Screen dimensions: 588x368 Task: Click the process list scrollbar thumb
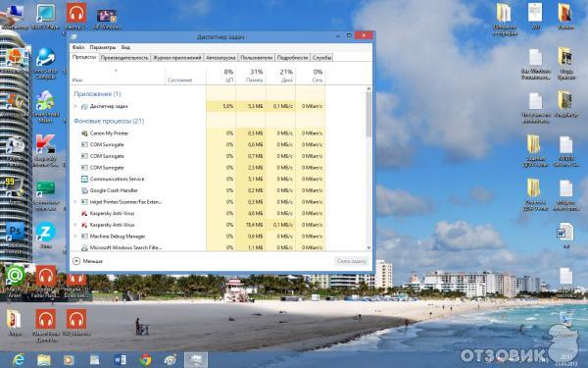(x=368, y=114)
